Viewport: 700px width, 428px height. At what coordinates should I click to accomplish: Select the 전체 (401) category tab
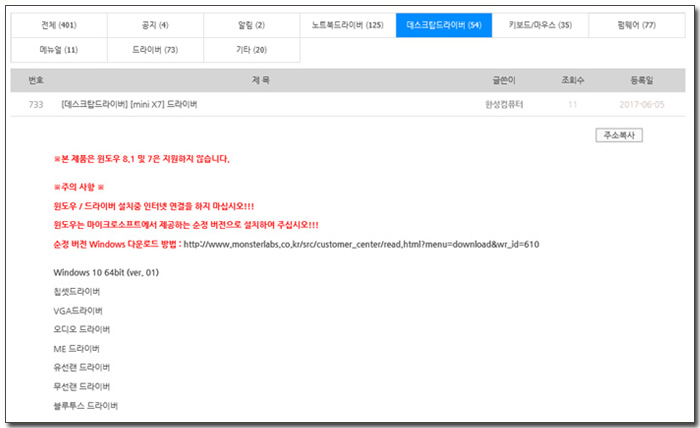[x=59, y=25]
